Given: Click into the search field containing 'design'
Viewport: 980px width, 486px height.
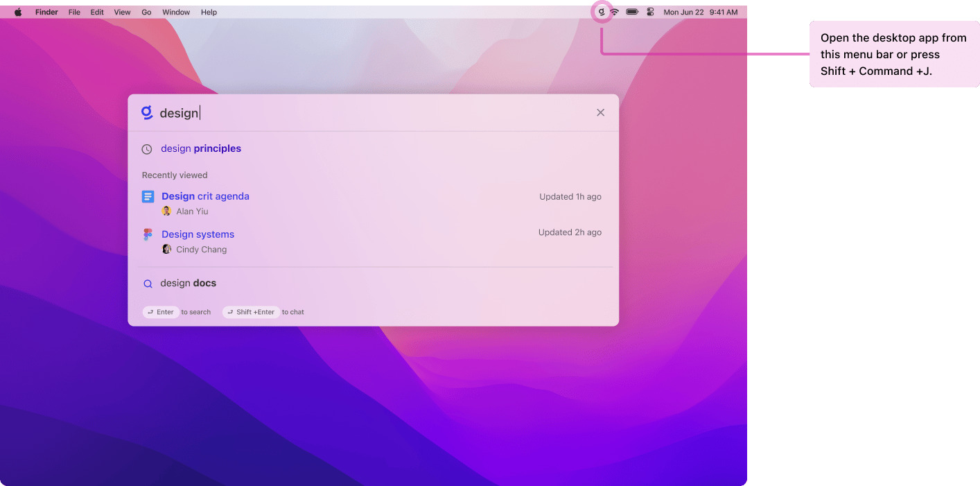Looking at the screenshot, I should 374,113.
